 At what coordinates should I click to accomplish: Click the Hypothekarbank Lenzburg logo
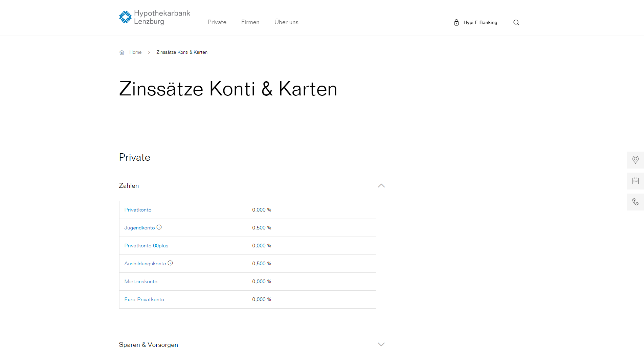pos(155,17)
